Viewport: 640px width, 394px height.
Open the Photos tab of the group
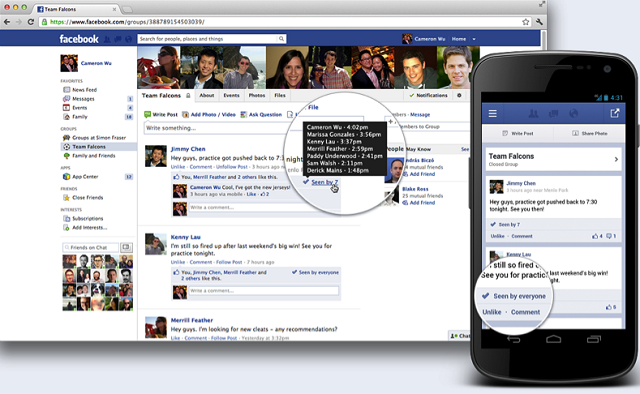pyautogui.click(x=257, y=95)
